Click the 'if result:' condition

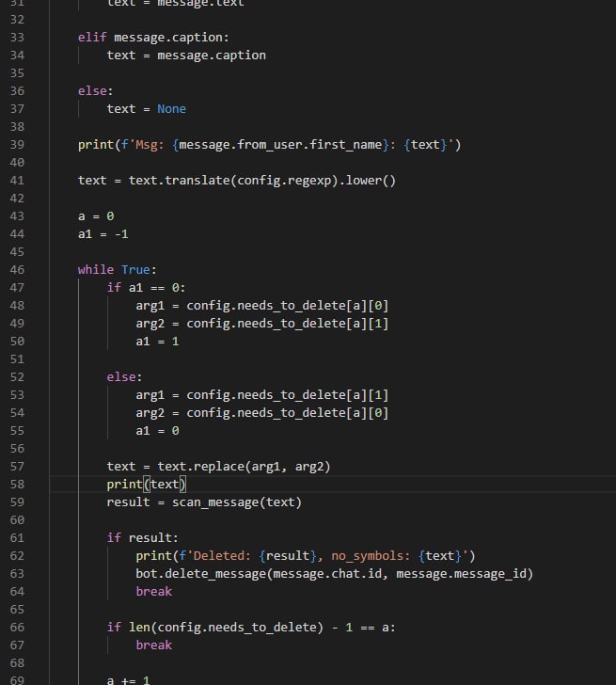(x=143, y=538)
